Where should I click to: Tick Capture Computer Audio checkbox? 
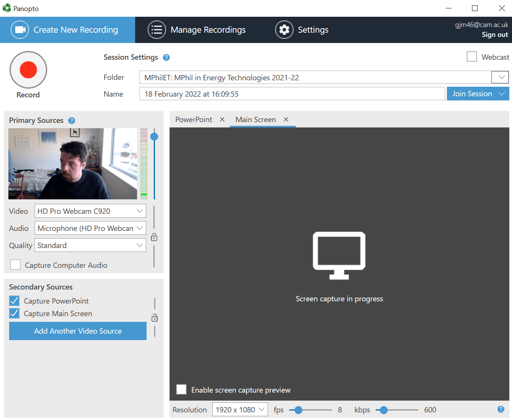pyautogui.click(x=16, y=265)
